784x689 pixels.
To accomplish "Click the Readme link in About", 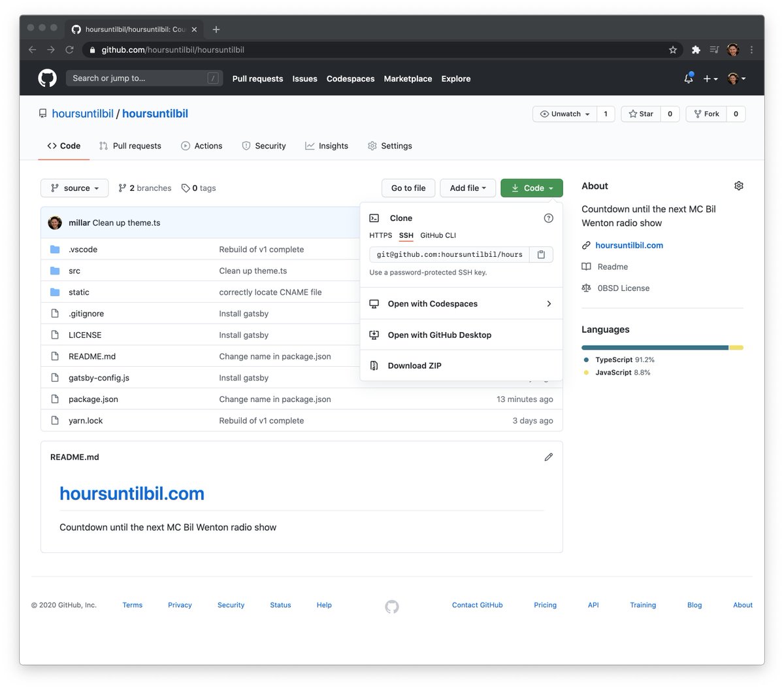I will click(613, 267).
